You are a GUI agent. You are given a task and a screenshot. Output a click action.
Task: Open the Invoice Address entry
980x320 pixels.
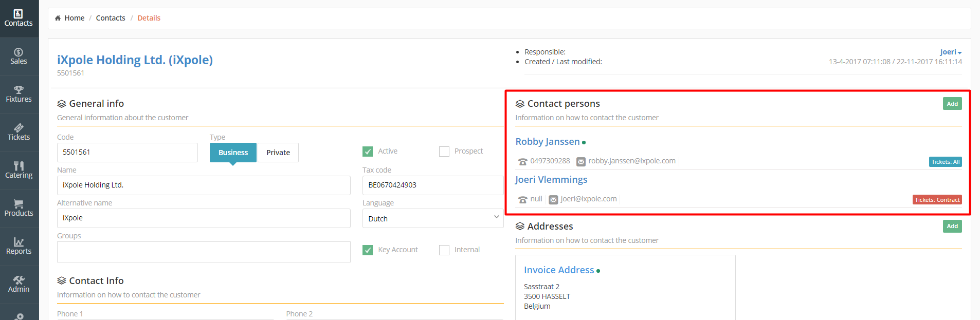pyautogui.click(x=559, y=270)
